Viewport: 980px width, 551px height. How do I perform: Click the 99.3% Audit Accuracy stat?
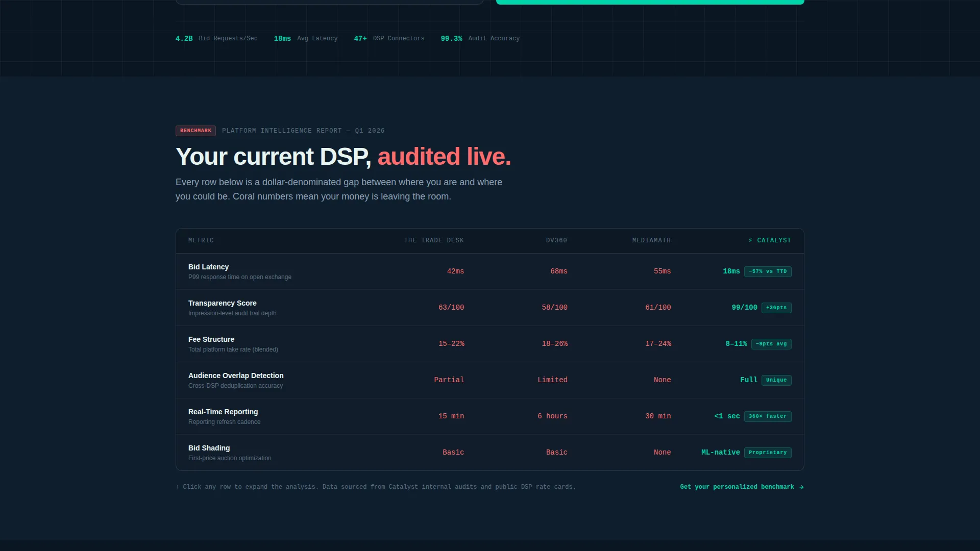click(x=480, y=38)
